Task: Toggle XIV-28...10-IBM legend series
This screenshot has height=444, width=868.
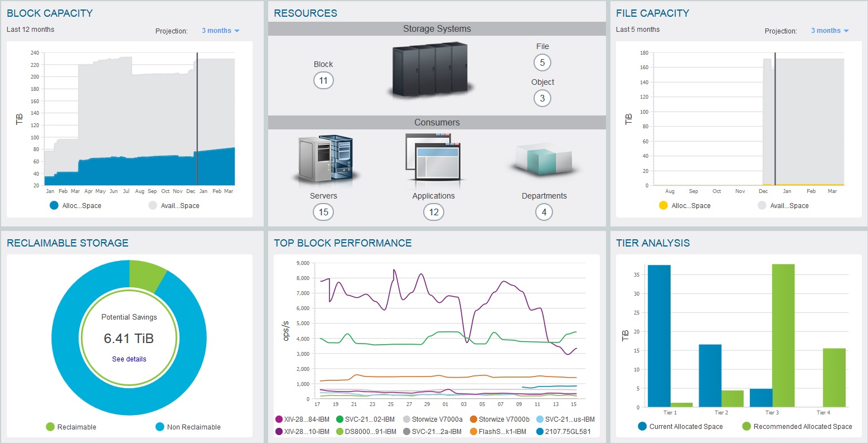Action: 302,431
